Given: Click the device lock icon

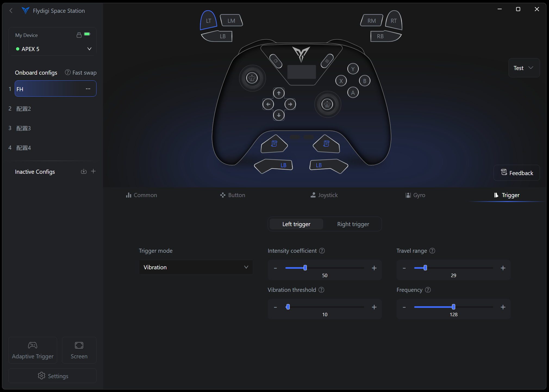Looking at the screenshot, I should [x=79, y=35].
